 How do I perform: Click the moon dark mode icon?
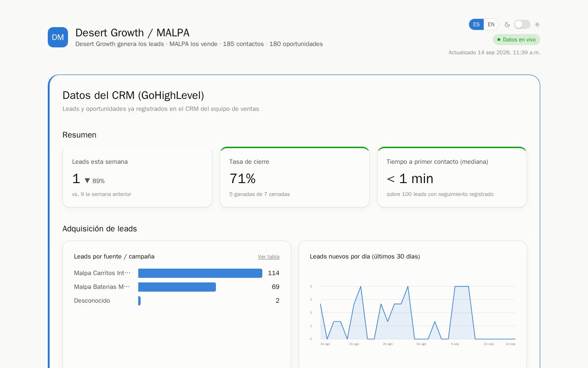tap(507, 24)
